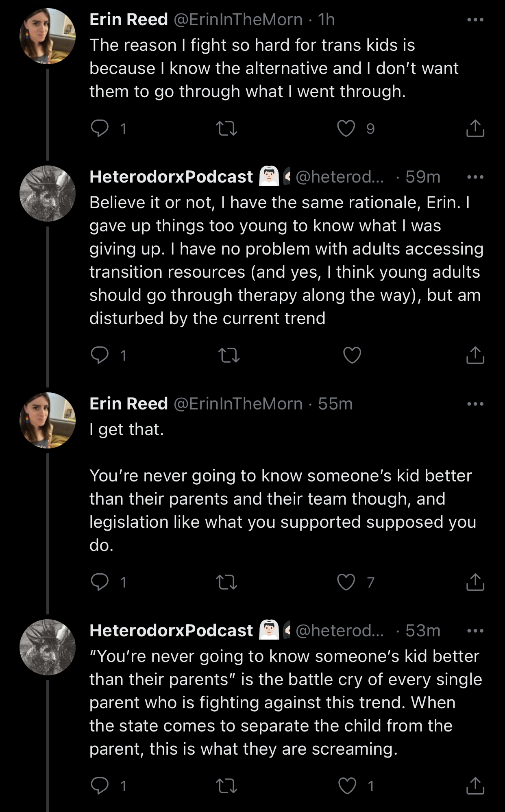Open more options on HeterodorxPodcast 53m tweet
This screenshot has height=812, width=505.
475,631
